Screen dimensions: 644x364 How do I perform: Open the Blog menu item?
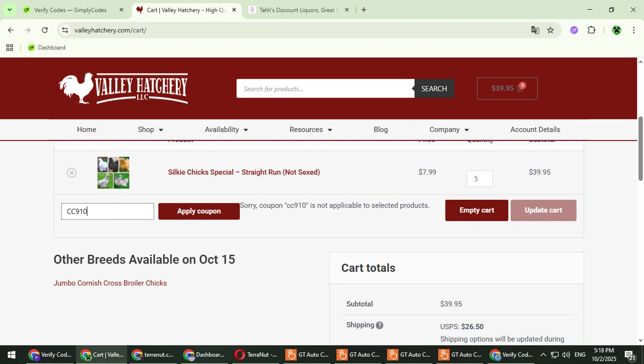(x=380, y=130)
